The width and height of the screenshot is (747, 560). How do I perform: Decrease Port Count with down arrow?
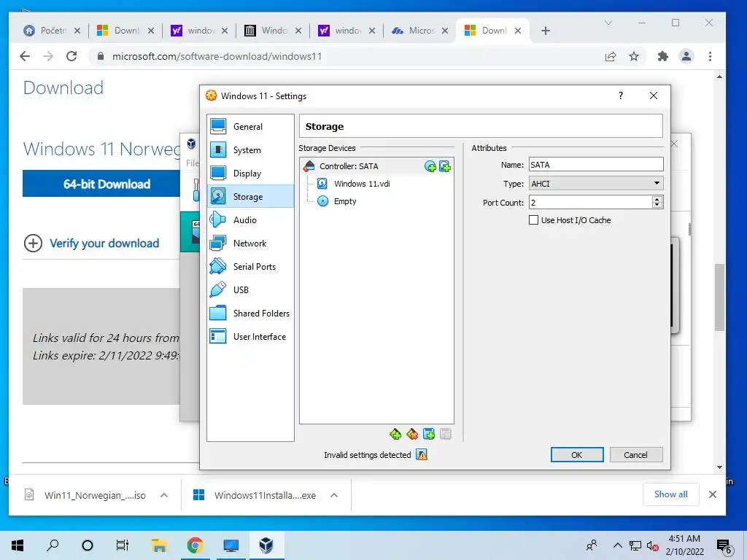(657, 205)
